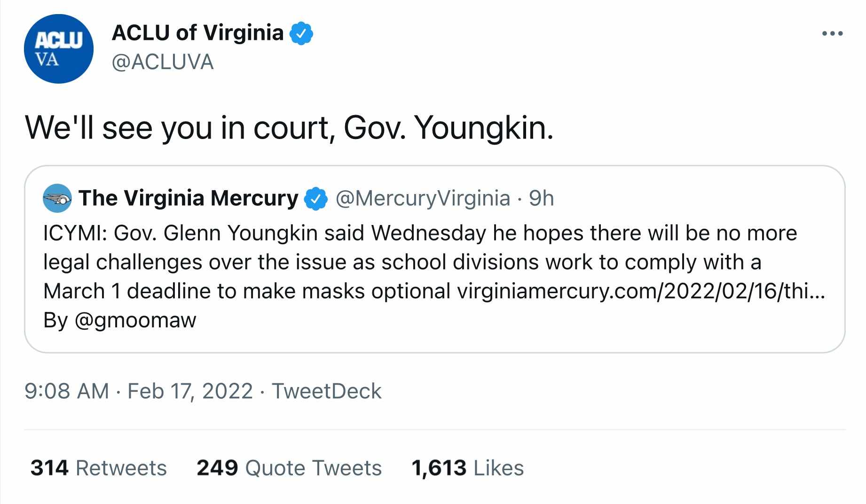This screenshot has width=866, height=504.
Task: Click the @gmoomaw mention
Action: click(135, 320)
